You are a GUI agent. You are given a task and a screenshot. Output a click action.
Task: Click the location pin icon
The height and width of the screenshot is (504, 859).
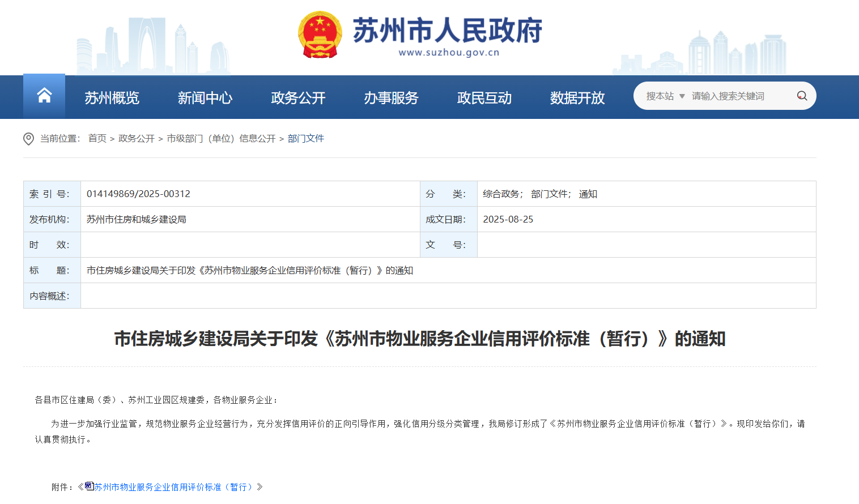tap(28, 139)
